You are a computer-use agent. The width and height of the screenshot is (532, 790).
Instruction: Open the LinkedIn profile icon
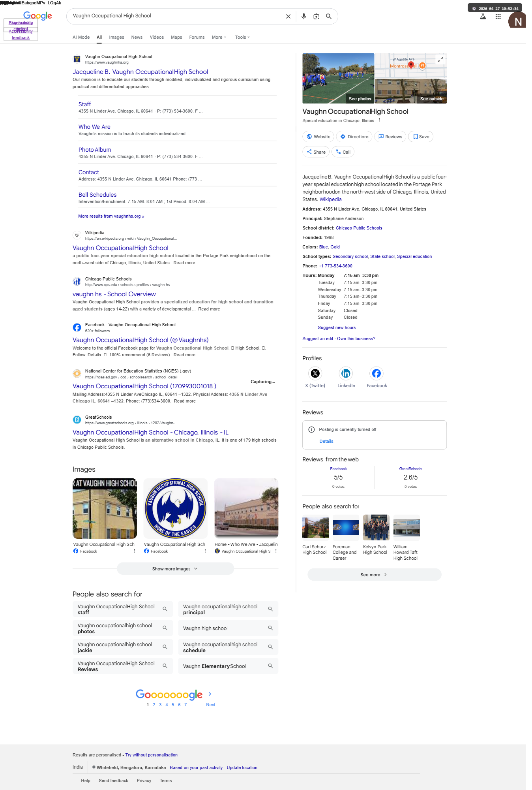[x=346, y=373]
